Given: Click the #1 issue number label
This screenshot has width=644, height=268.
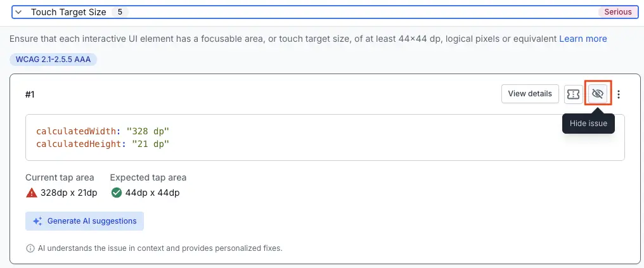Looking at the screenshot, I should click(30, 94).
